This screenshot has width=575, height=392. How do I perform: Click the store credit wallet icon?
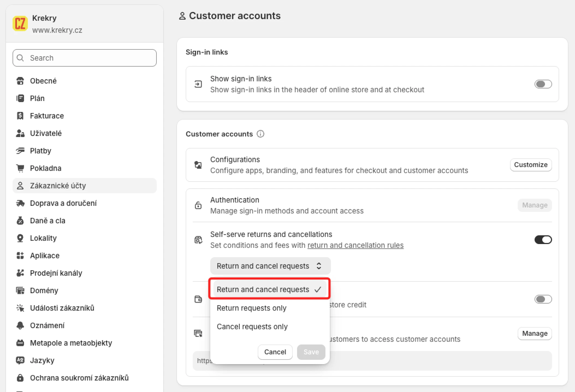(x=198, y=299)
